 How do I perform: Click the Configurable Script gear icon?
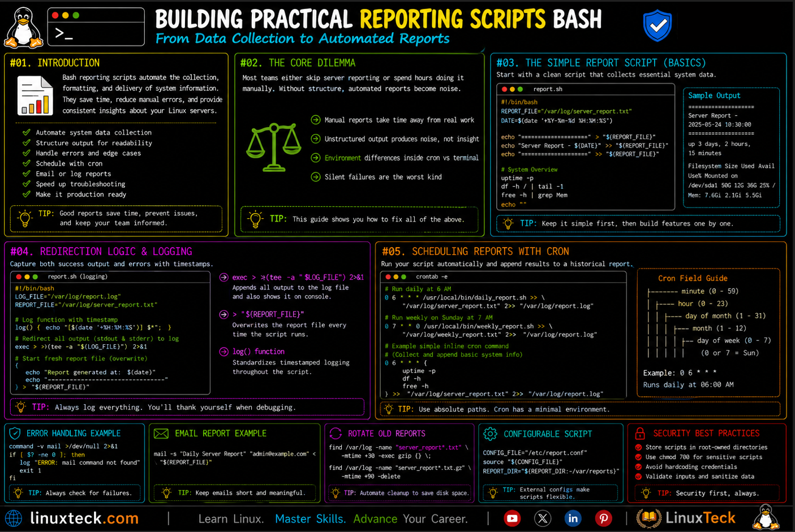click(x=490, y=434)
